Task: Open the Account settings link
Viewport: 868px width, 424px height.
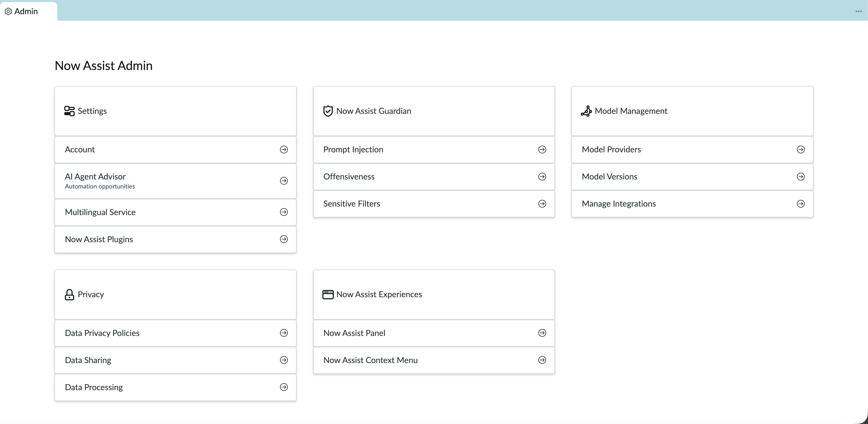Action: 175,150
